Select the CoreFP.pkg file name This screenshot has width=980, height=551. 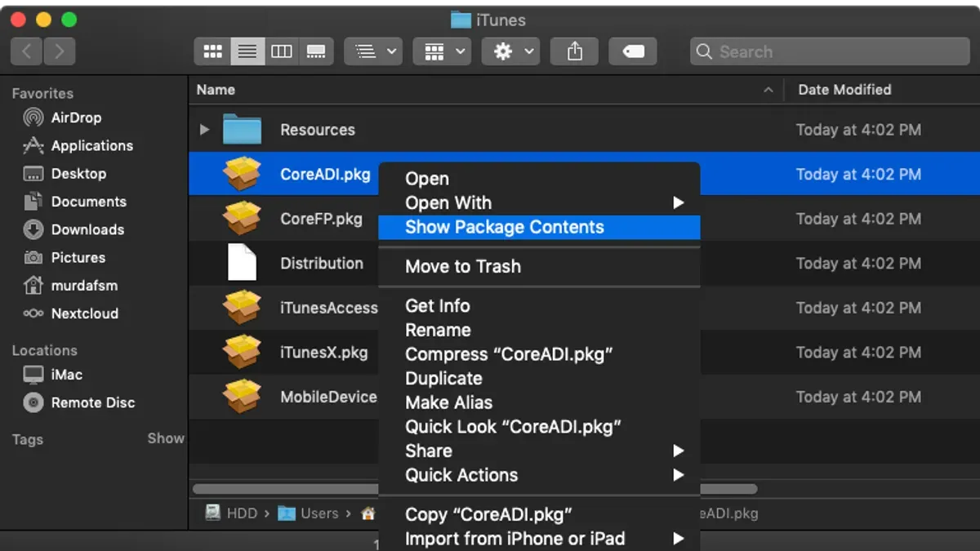point(321,219)
